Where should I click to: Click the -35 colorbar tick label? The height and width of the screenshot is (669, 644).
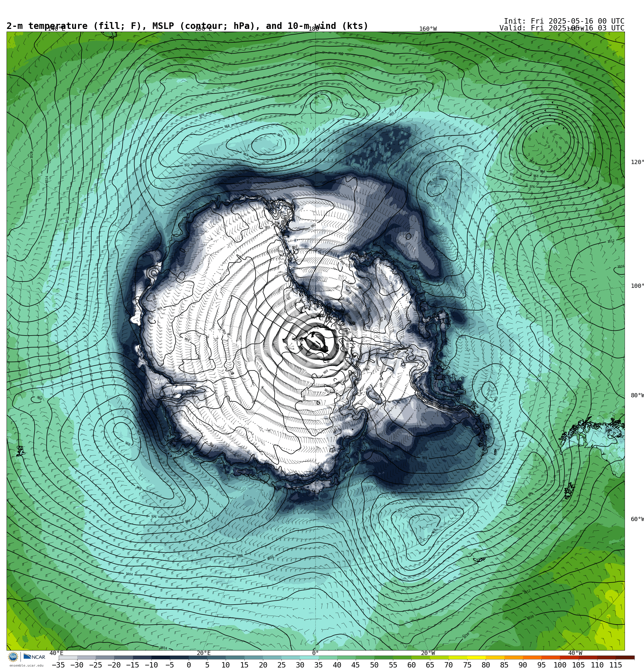[x=58, y=665]
